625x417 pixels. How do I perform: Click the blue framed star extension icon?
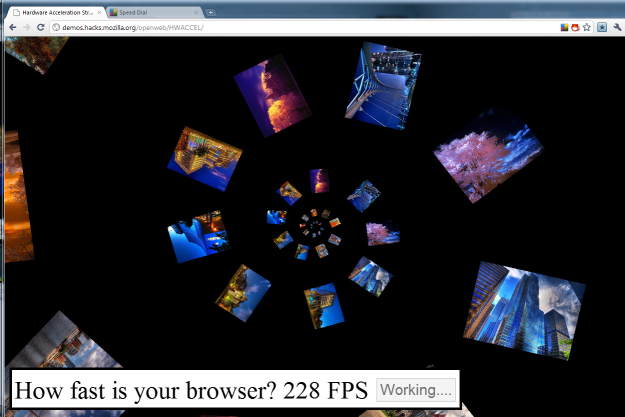(x=601, y=27)
